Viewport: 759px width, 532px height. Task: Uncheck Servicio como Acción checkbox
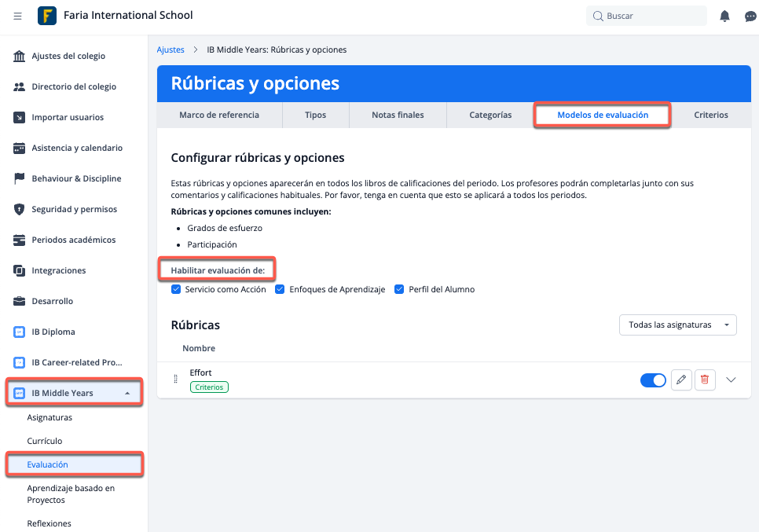pos(176,289)
